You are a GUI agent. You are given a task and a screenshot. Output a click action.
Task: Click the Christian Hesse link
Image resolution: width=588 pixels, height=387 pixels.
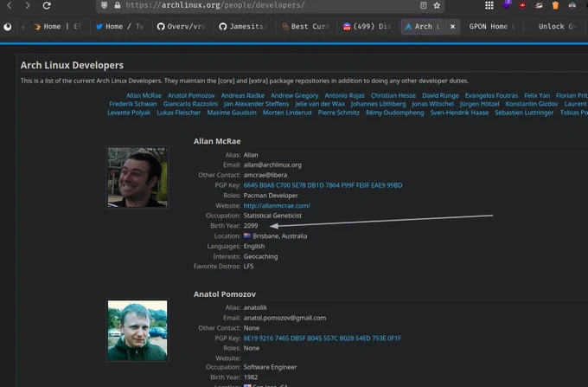point(393,95)
